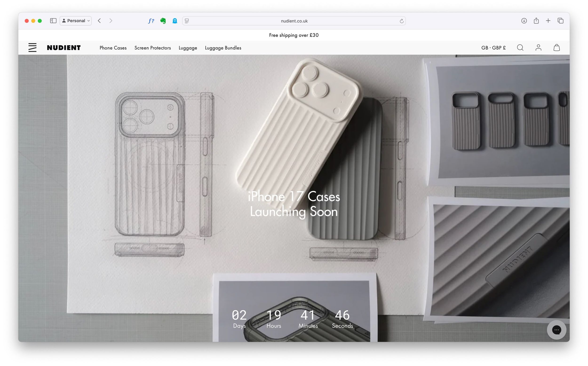This screenshot has height=366, width=588.
Task: Open the page sharing options
Action: tap(536, 21)
